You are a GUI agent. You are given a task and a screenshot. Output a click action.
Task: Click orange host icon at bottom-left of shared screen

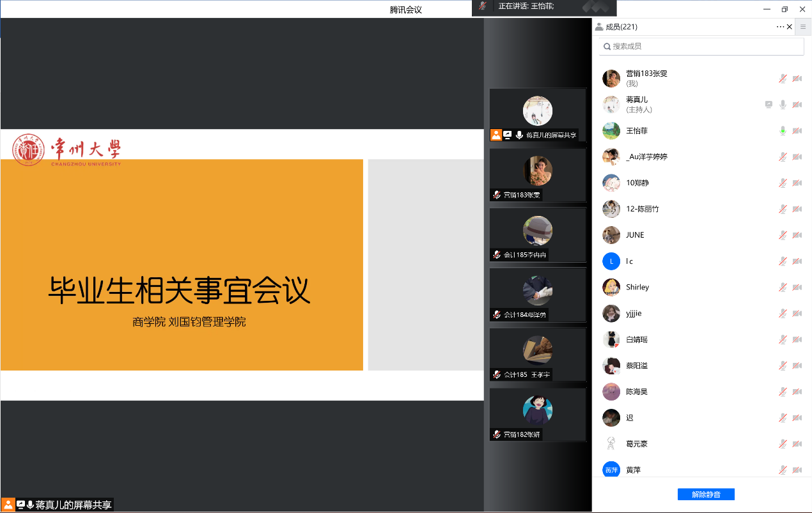[x=8, y=505]
